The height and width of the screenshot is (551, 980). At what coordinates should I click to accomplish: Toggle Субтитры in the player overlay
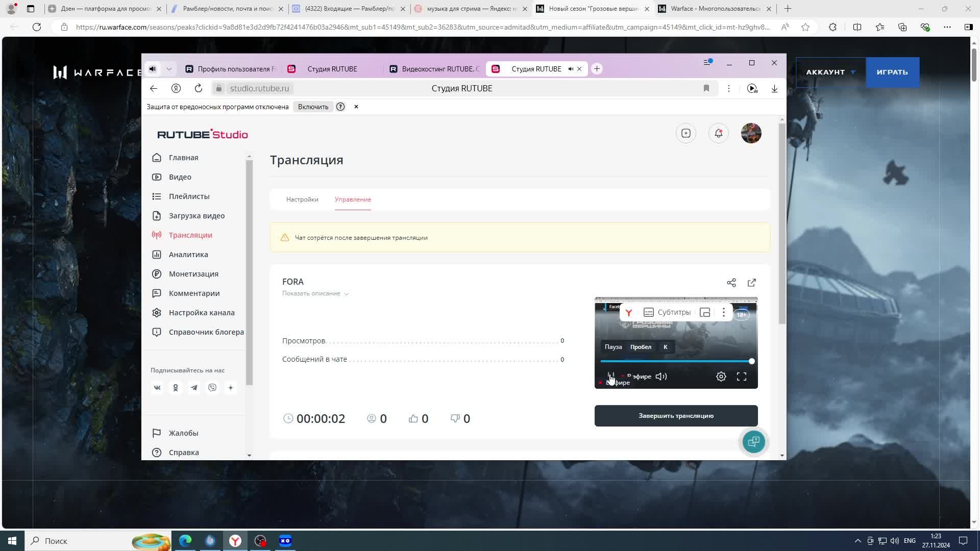click(667, 312)
